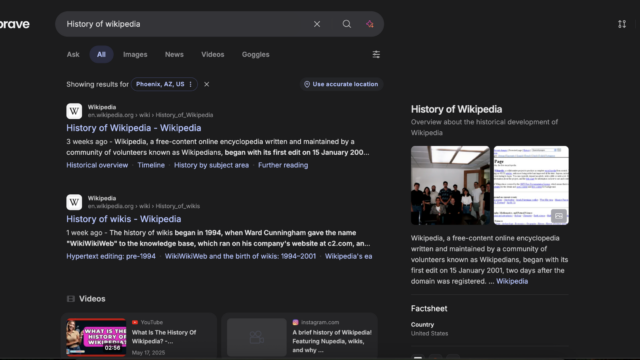Click the Instagram source icon
The image size is (640, 360).
pos(296,322)
